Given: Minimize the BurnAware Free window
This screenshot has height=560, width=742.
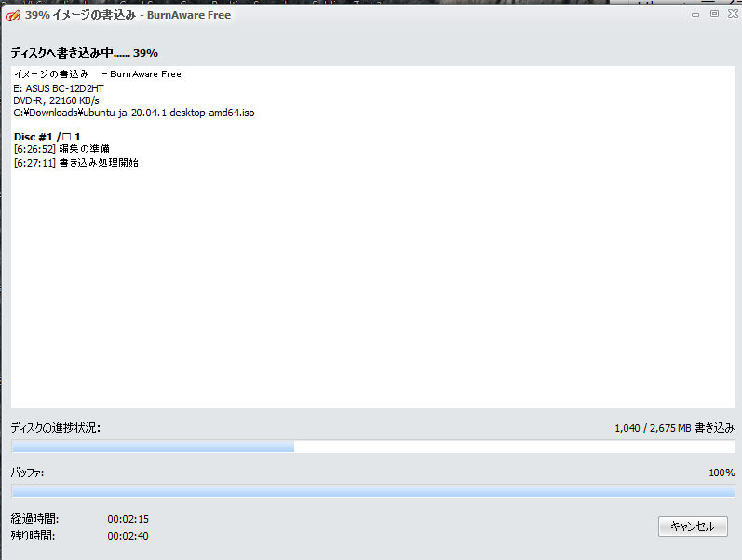Looking at the screenshot, I should [x=695, y=15].
